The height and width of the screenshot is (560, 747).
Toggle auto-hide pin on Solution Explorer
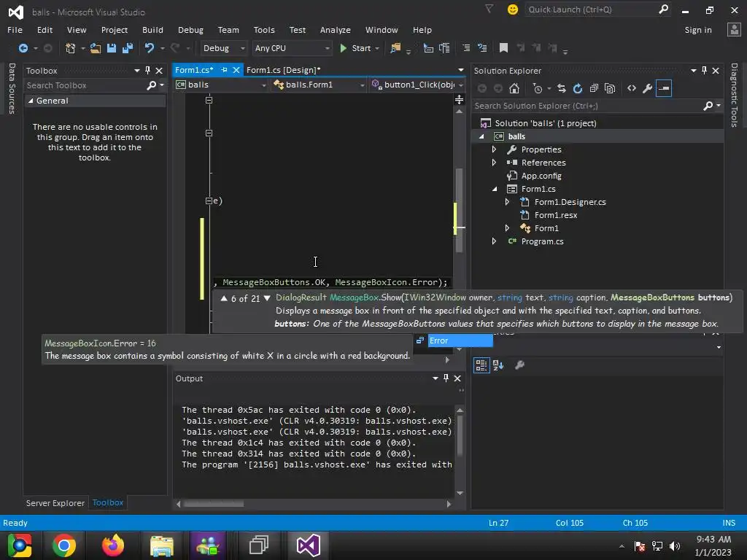[x=704, y=71]
